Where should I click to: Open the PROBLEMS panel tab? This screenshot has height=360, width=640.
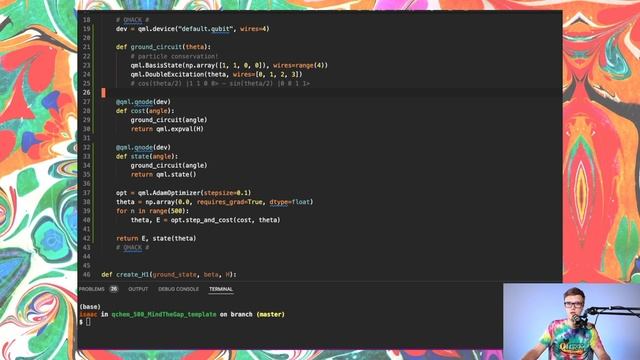[x=91, y=289]
